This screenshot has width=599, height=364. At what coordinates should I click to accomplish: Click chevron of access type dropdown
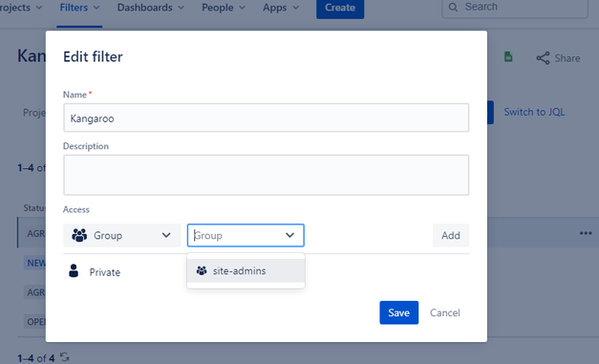pyautogui.click(x=166, y=235)
